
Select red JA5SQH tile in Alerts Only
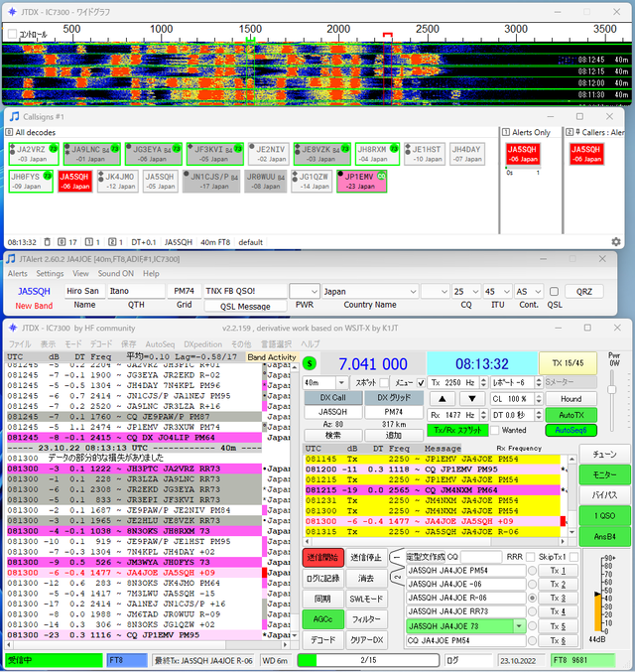tap(522, 154)
